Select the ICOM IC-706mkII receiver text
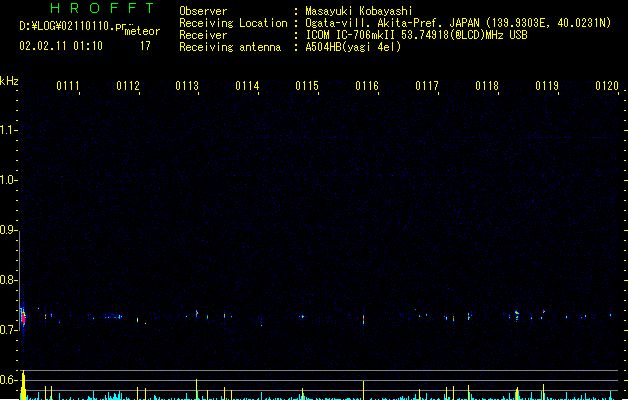The width and height of the screenshot is (629, 400). (x=416, y=35)
